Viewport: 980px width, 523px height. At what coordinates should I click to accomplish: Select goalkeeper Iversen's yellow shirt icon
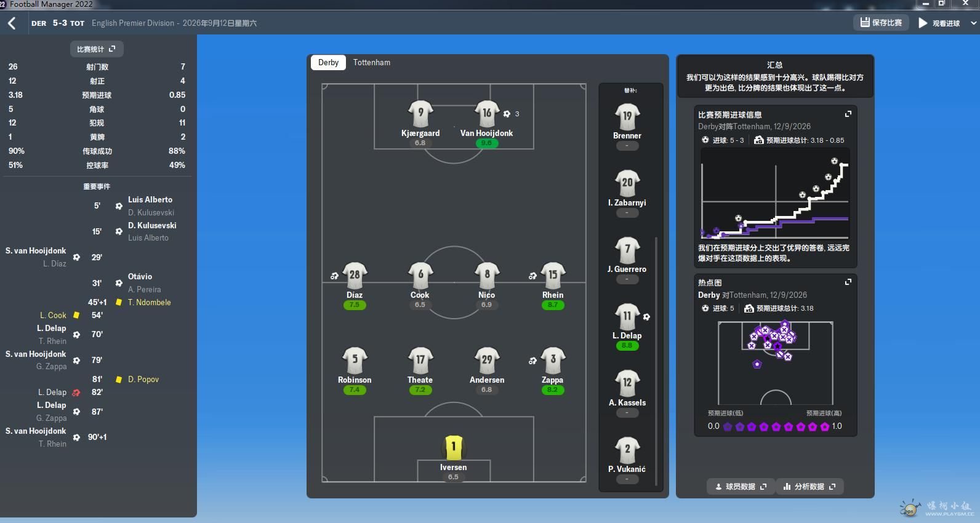point(453,447)
